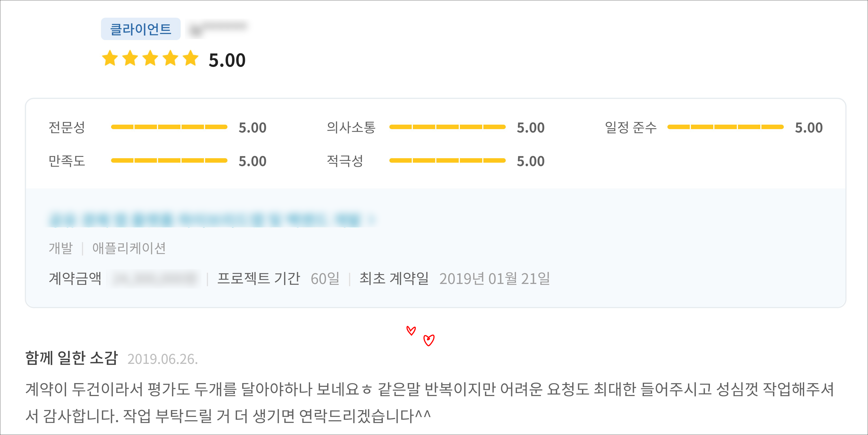Click the 일정 준수 rating bar
868x435 pixels.
tap(725, 127)
